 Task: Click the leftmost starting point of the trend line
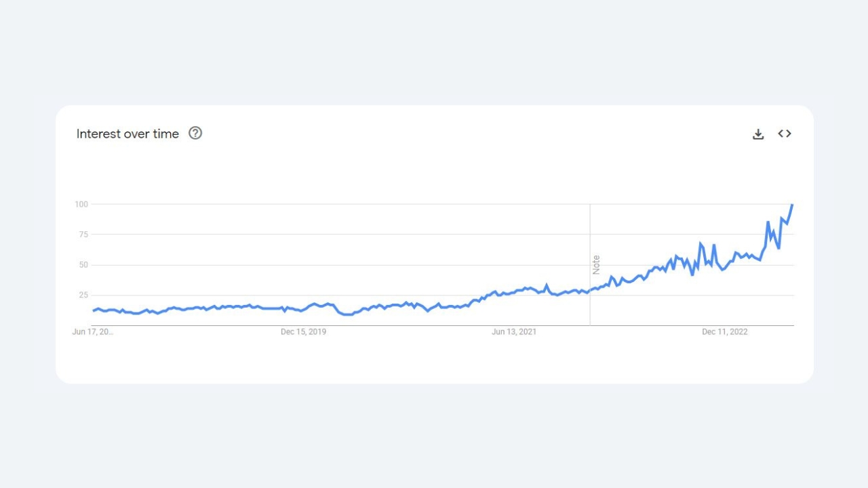[x=94, y=310]
